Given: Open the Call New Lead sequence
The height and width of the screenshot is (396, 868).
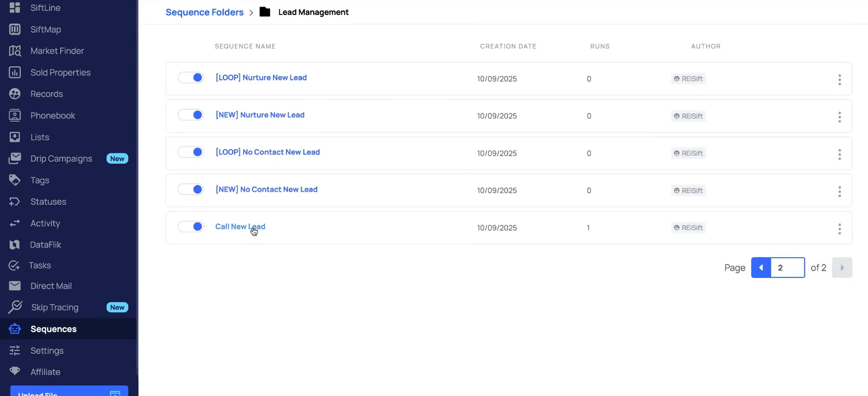Looking at the screenshot, I should (x=240, y=226).
